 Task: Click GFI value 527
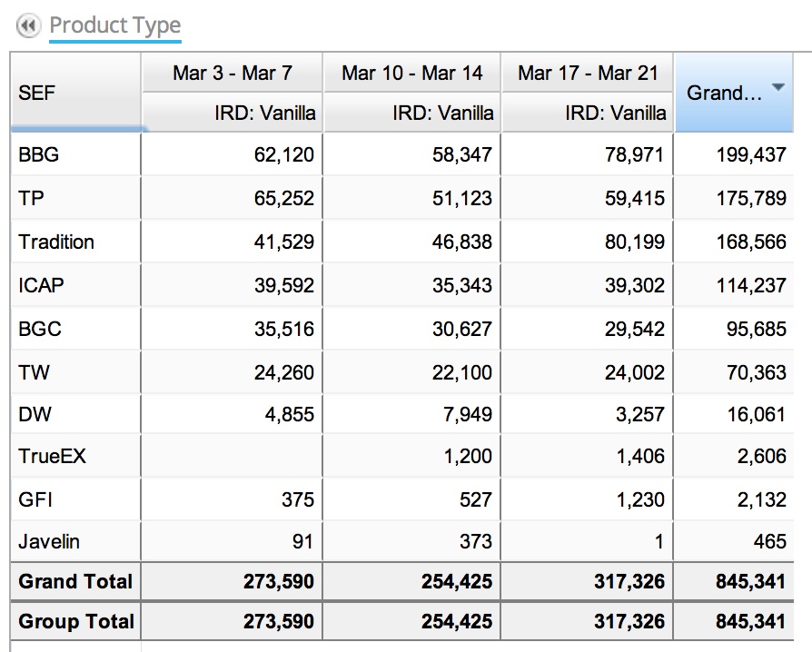pos(476,499)
